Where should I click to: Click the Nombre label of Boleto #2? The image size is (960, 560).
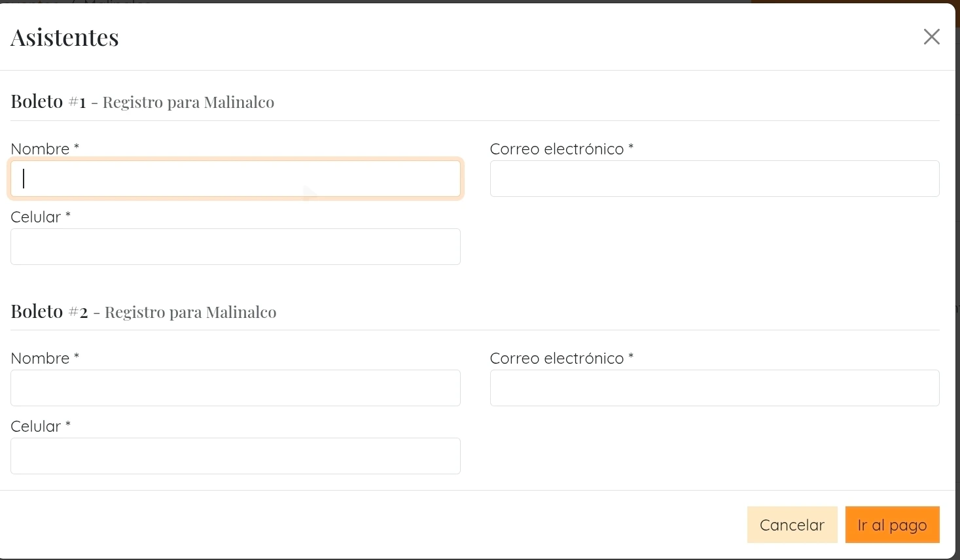point(40,359)
